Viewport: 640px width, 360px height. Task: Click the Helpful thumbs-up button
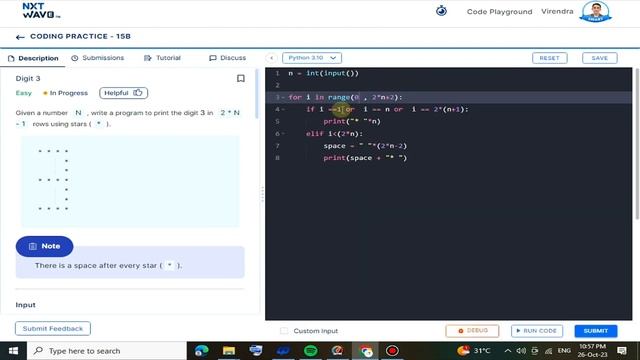point(123,93)
